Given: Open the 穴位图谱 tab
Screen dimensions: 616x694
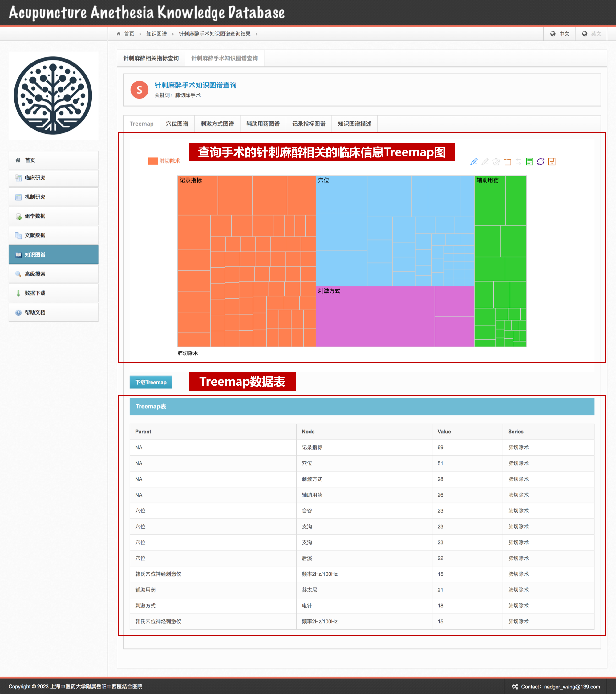Looking at the screenshot, I should coord(177,124).
